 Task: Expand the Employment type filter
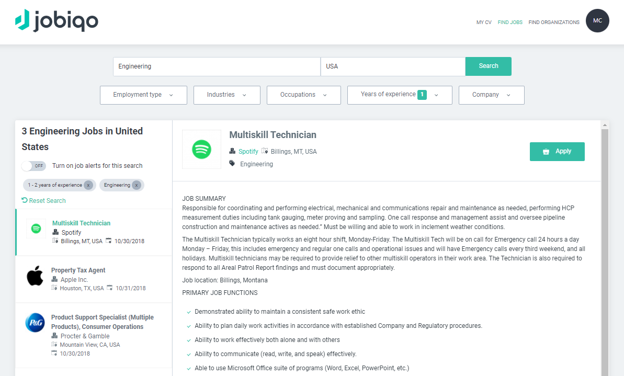tap(143, 95)
